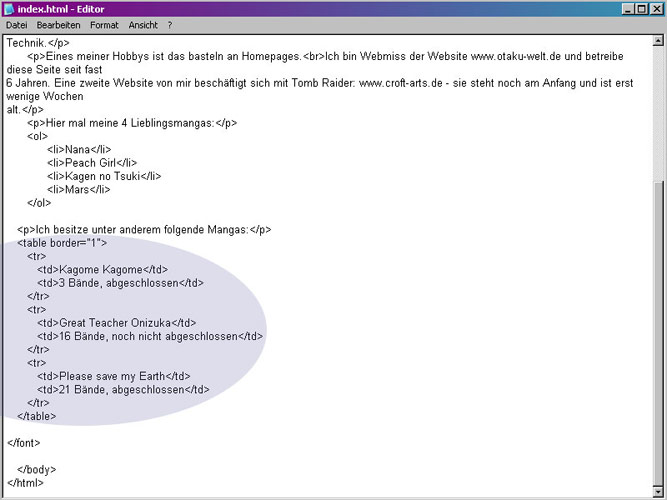The height and width of the screenshot is (500, 667).
Task: Close the index.html Editor window
Action: click(x=656, y=9)
